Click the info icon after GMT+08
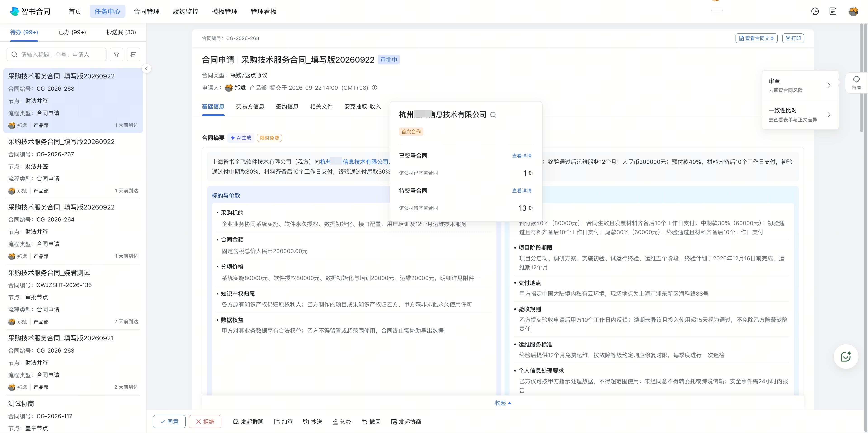The width and height of the screenshot is (868, 433). 374,88
